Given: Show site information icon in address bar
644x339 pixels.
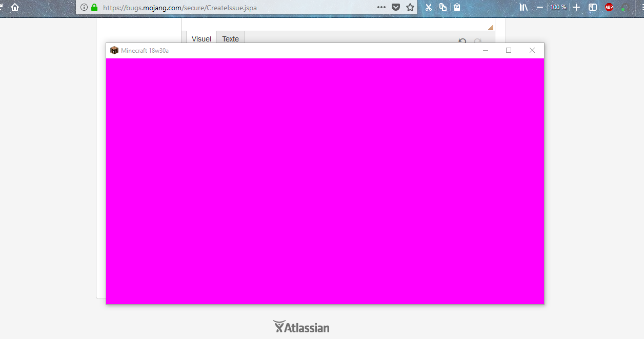Looking at the screenshot, I should click(84, 7).
